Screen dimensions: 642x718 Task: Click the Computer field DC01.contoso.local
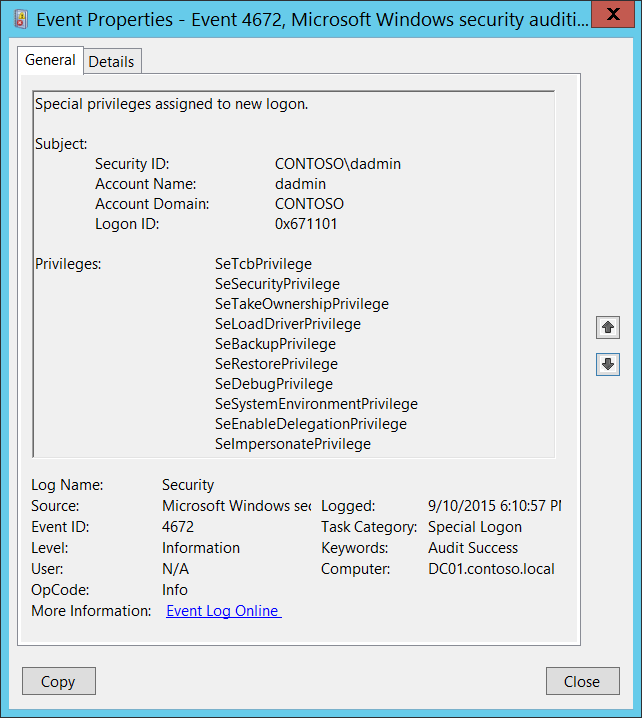click(x=491, y=569)
